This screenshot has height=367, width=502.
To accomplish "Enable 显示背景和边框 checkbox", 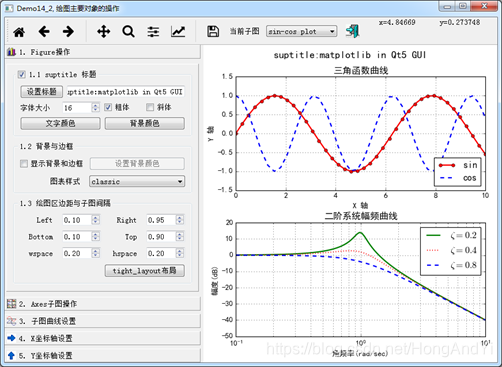I will tap(24, 163).
